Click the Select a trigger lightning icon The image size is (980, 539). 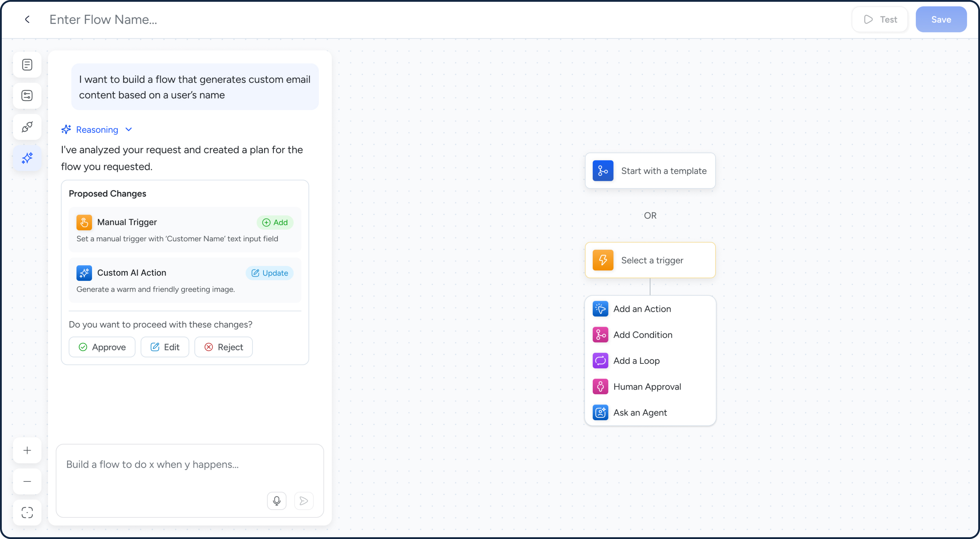point(603,260)
